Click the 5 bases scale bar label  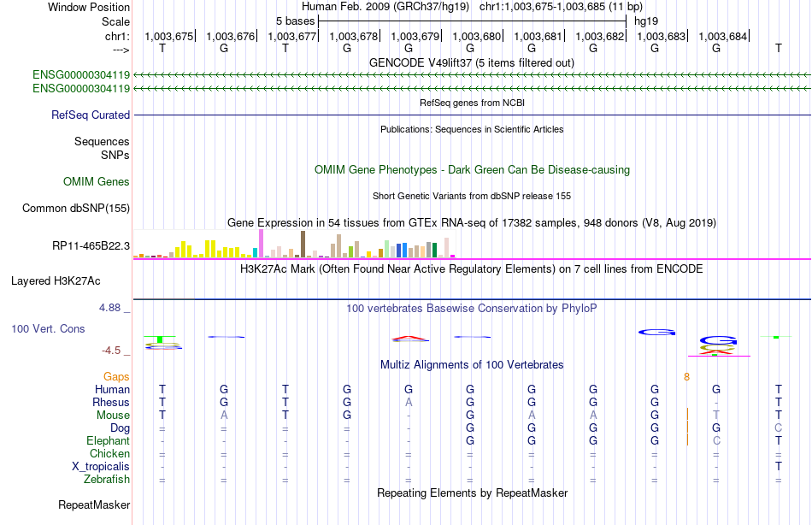point(295,21)
